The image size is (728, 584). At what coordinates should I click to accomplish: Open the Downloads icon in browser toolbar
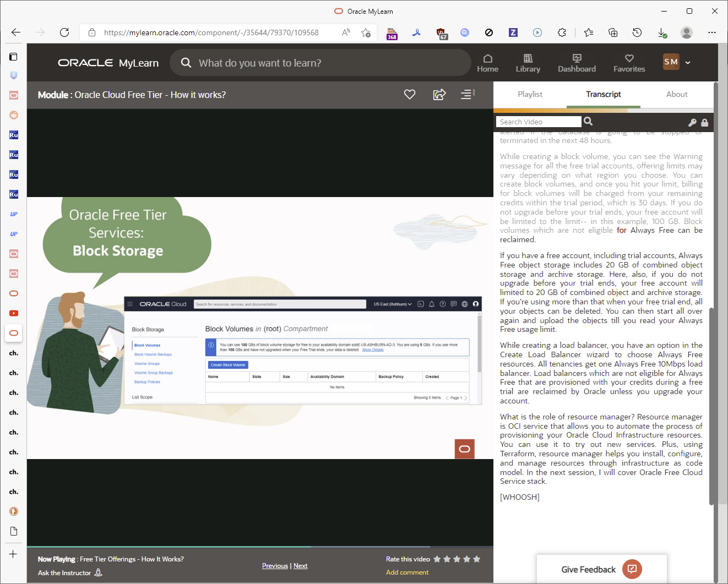tap(662, 33)
